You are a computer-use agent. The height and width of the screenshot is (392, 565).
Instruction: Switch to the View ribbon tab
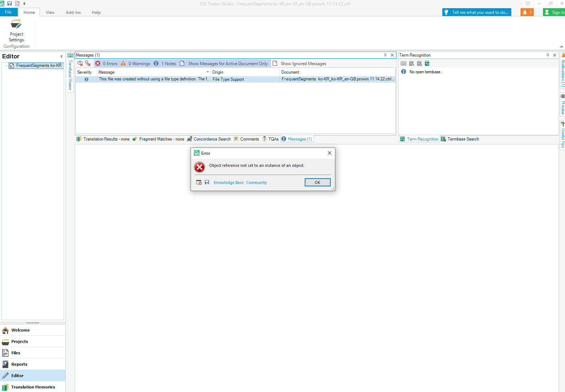pos(50,12)
